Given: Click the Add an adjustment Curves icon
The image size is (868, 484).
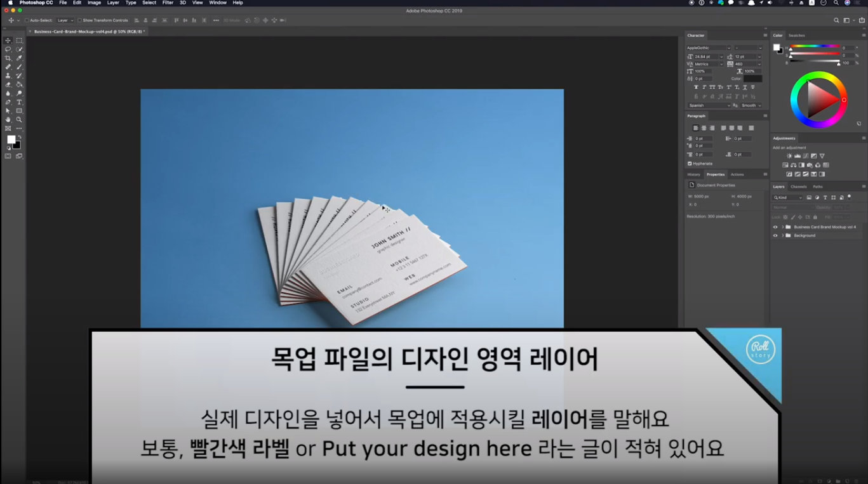Looking at the screenshot, I should point(805,155).
